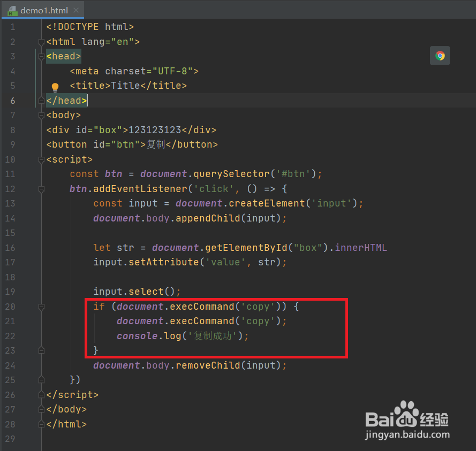Click input.select() on line 19
Screen dimensions: 476x451
[134, 292]
